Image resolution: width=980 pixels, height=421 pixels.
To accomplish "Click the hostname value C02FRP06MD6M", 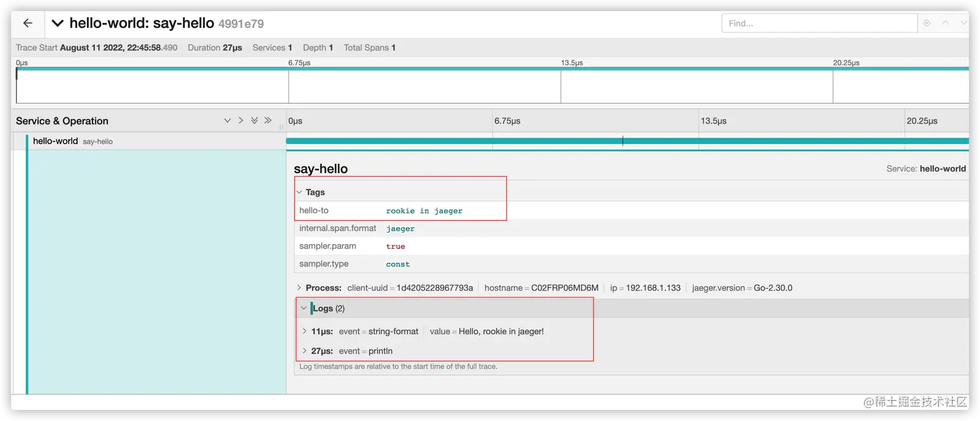I will click(565, 288).
